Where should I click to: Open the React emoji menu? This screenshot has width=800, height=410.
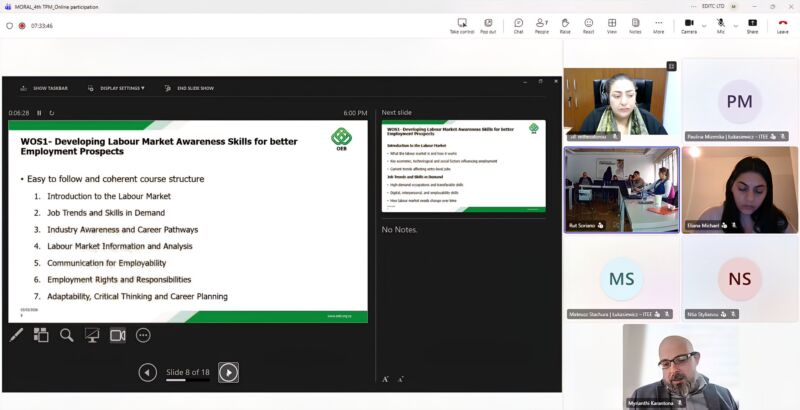(x=588, y=25)
